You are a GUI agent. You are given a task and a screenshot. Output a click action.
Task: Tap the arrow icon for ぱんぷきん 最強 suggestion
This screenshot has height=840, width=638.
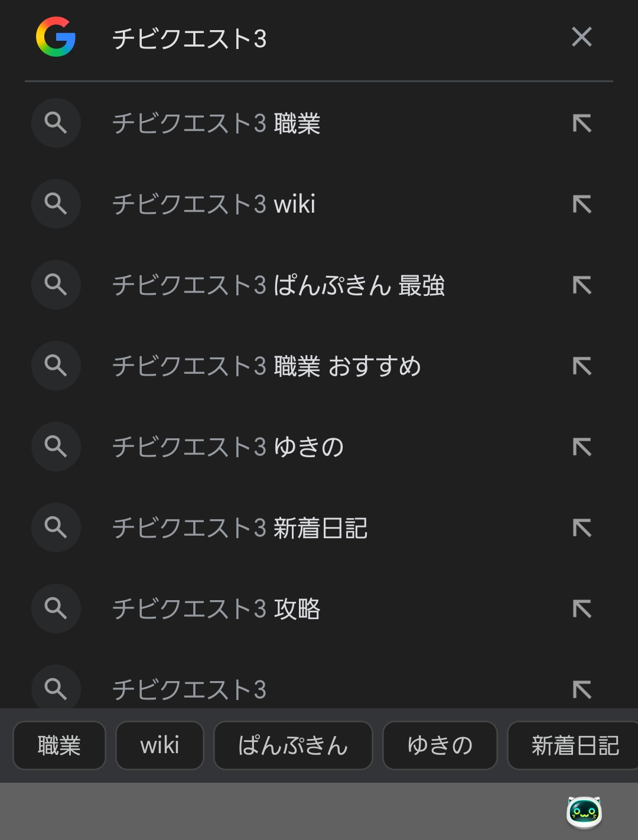click(x=582, y=285)
